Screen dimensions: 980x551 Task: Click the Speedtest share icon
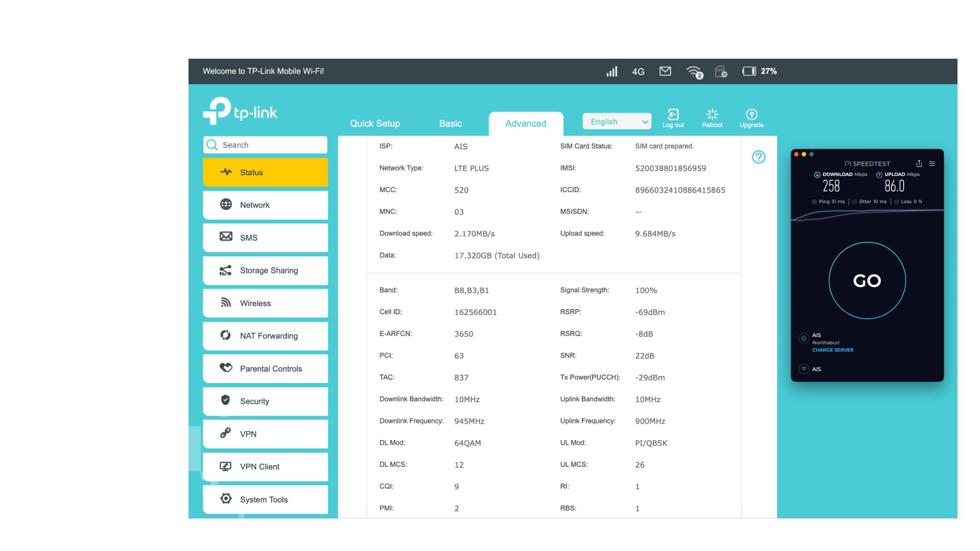[x=919, y=164]
